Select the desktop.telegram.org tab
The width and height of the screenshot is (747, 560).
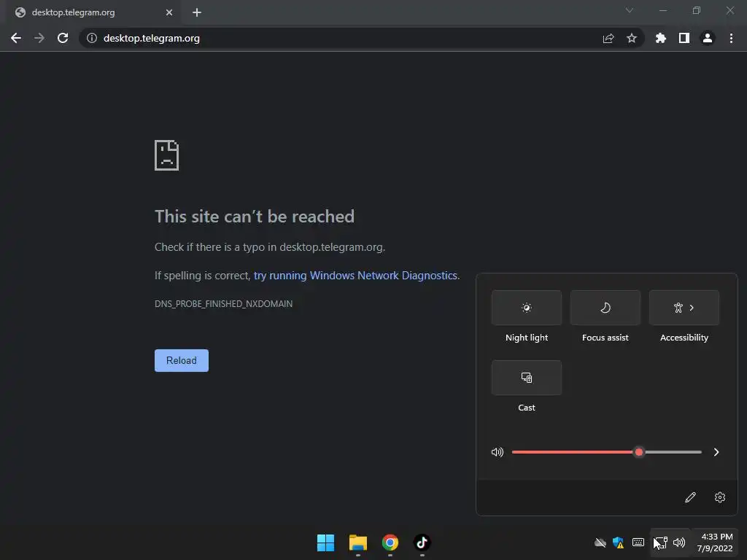pos(92,12)
